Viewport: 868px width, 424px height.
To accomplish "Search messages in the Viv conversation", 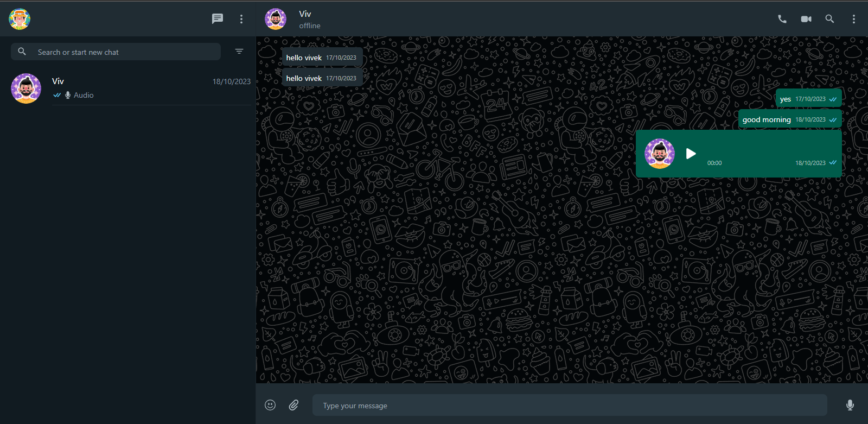I will point(829,19).
